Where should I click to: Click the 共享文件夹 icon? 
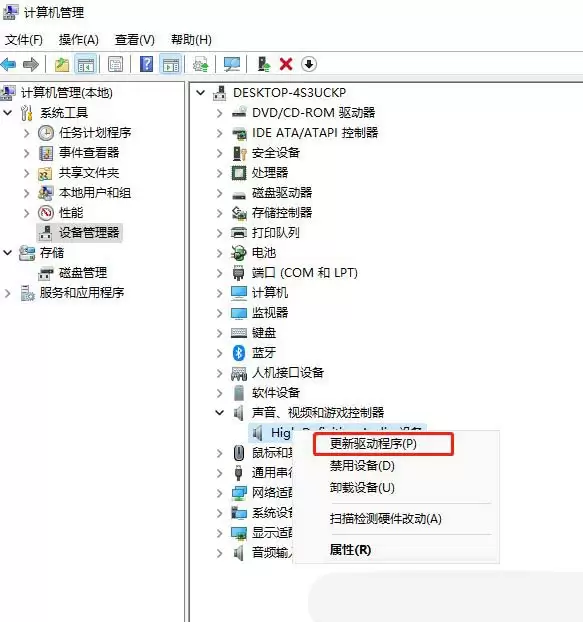click(x=45, y=173)
